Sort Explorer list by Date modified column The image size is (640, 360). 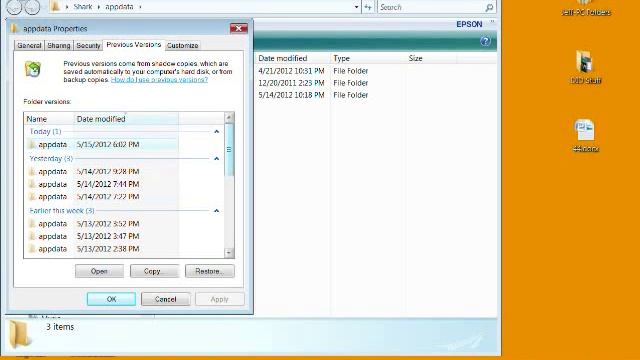pyautogui.click(x=292, y=58)
